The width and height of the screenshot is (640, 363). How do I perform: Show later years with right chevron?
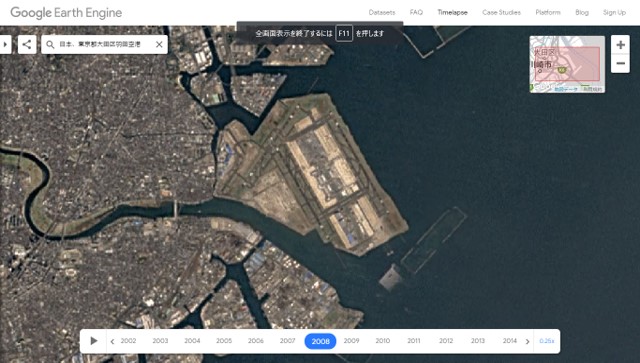(x=527, y=341)
